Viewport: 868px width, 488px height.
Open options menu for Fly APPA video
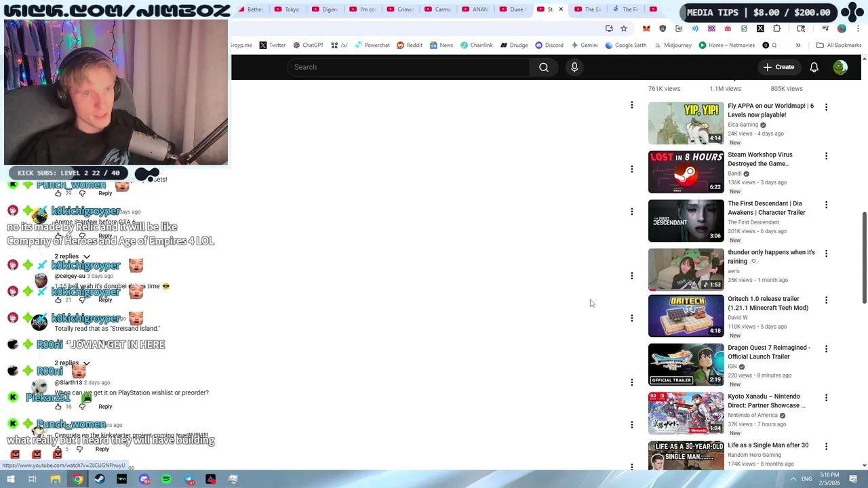826,107
